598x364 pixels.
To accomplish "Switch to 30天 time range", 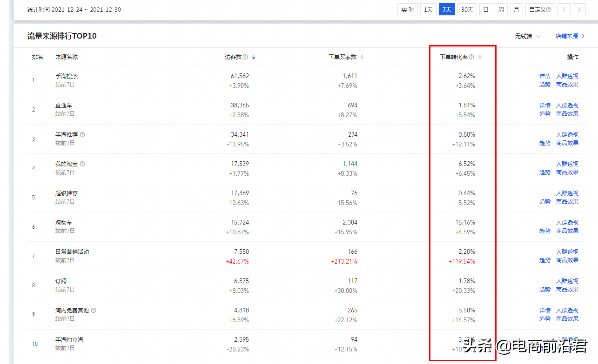I will [x=467, y=9].
